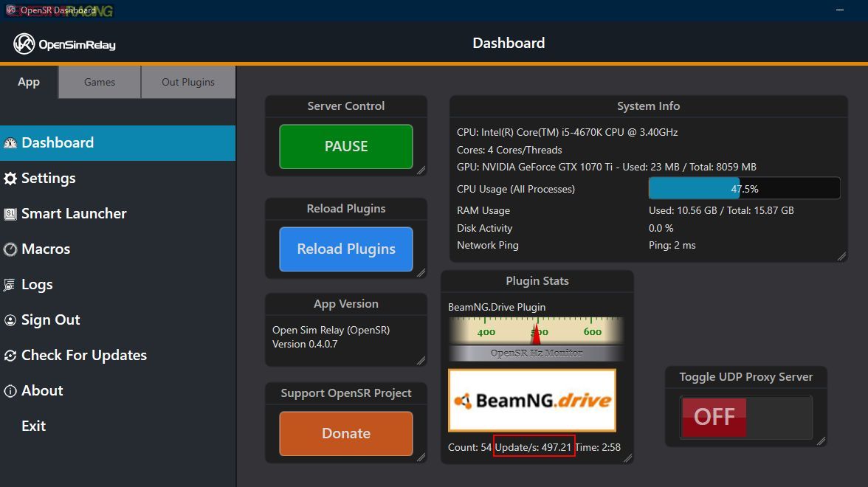Go to the Macros page
Screen dimensions: 868x487
coord(117,249)
